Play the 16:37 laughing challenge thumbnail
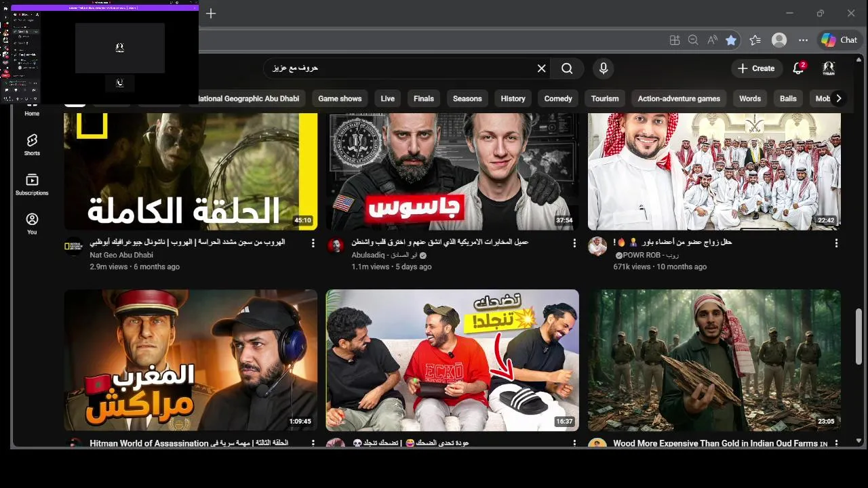 pyautogui.click(x=452, y=361)
